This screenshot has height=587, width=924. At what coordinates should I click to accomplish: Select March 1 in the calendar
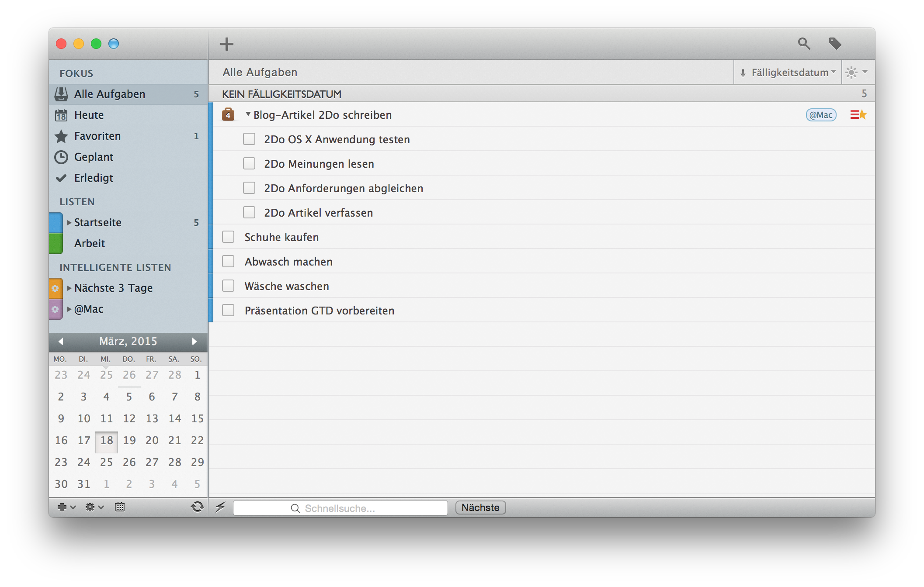pos(198,375)
